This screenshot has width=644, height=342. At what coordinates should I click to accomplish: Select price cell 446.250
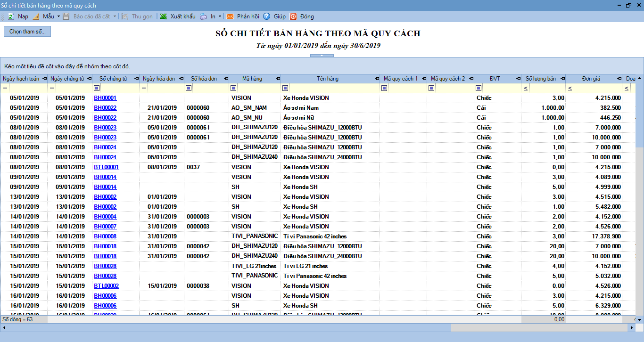(594, 118)
